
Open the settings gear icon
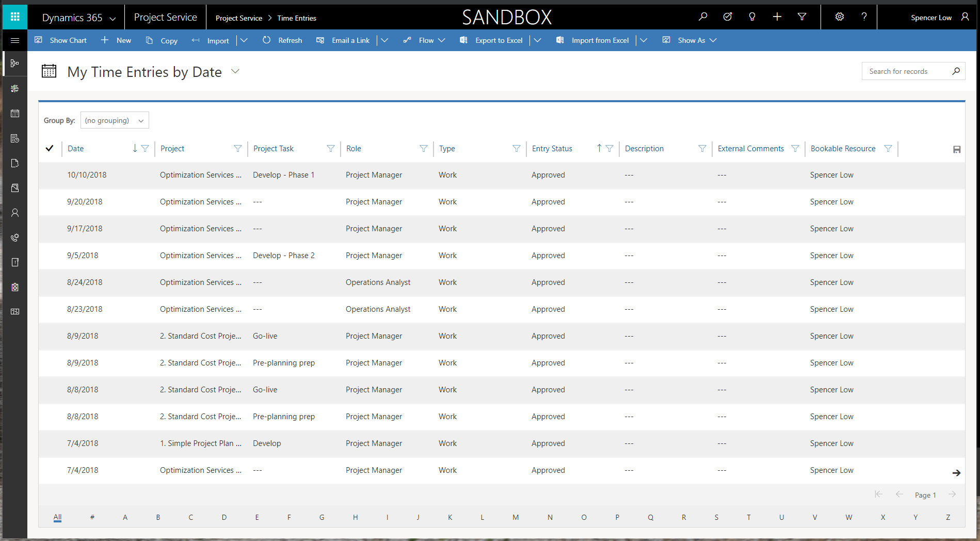click(x=840, y=17)
